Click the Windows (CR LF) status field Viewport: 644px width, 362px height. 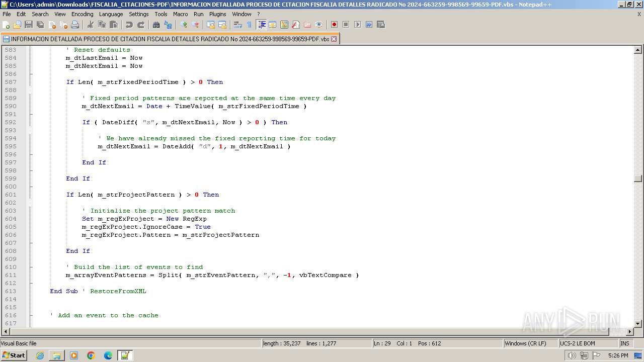(531, 343)
